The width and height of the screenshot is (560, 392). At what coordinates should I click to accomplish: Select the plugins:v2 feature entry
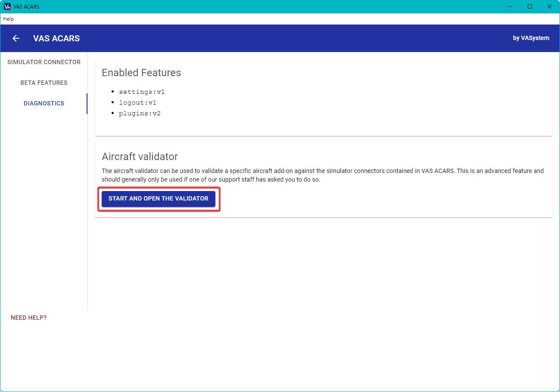click(140, 113)
